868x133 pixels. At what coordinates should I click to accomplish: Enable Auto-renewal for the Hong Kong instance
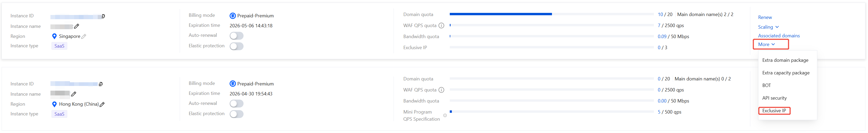click(x=236, y=104)
